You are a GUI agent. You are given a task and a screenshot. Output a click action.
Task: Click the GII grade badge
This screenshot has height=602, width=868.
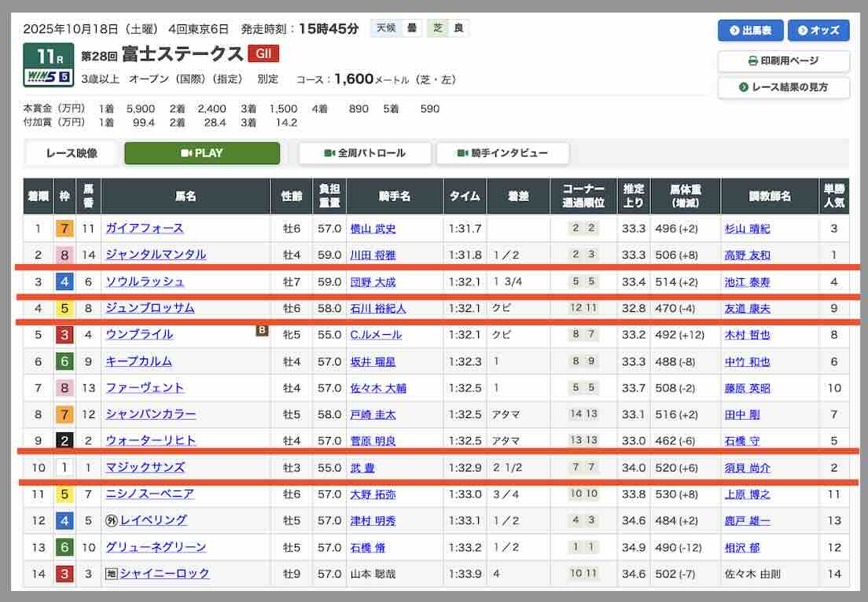click(x=263, y=53)
